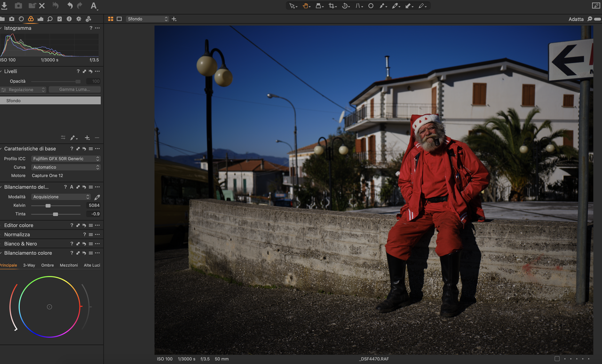
Task: Open the Lens circle tool tab
Action: [x=21, y=19]
